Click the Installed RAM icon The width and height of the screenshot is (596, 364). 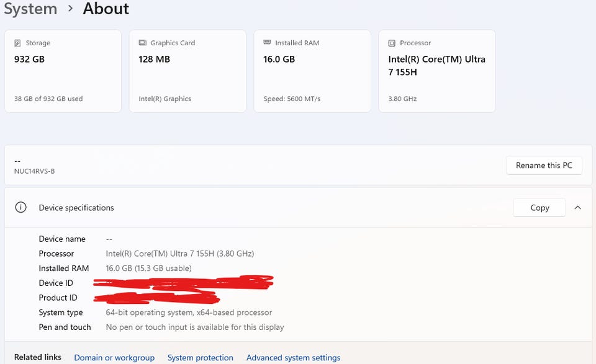[267, 43]
